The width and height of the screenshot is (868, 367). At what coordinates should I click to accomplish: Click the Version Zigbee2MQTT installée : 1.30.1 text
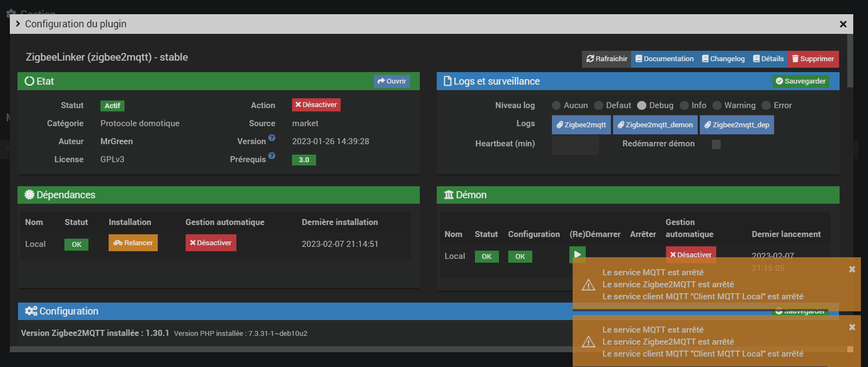point(95,333)
